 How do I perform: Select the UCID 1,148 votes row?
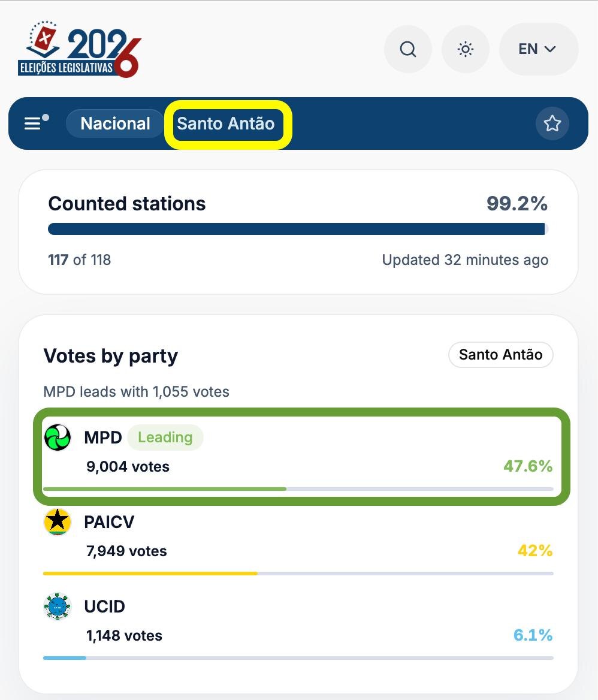298,626
